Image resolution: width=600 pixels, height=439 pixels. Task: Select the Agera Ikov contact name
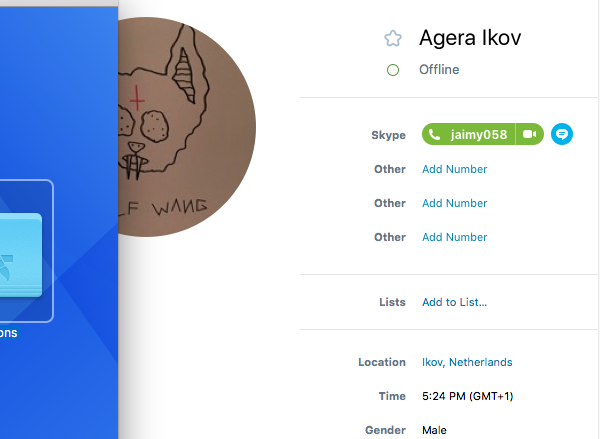(470, 38)
